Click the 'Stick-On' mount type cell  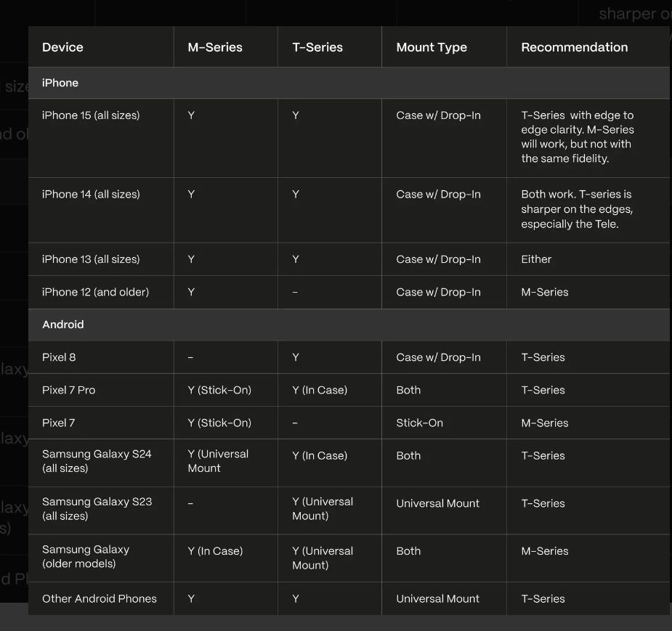(419, 423)
